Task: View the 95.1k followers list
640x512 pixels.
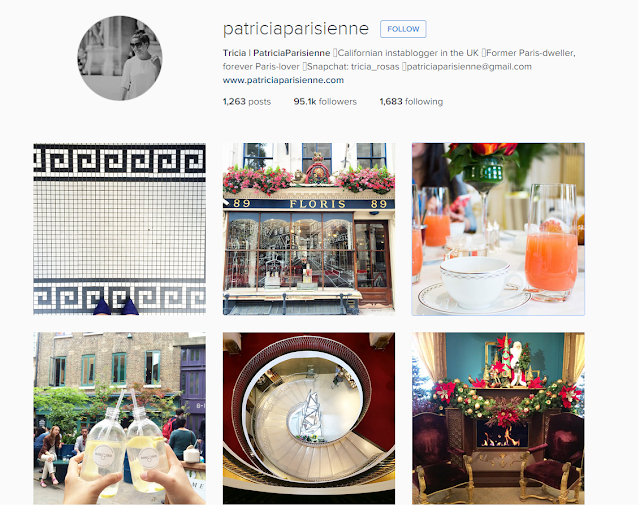Action: [325, 101]
